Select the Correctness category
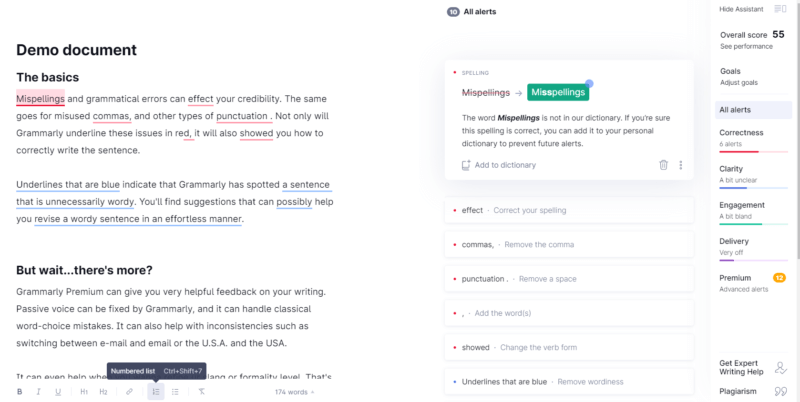 [x=753, y=139]
